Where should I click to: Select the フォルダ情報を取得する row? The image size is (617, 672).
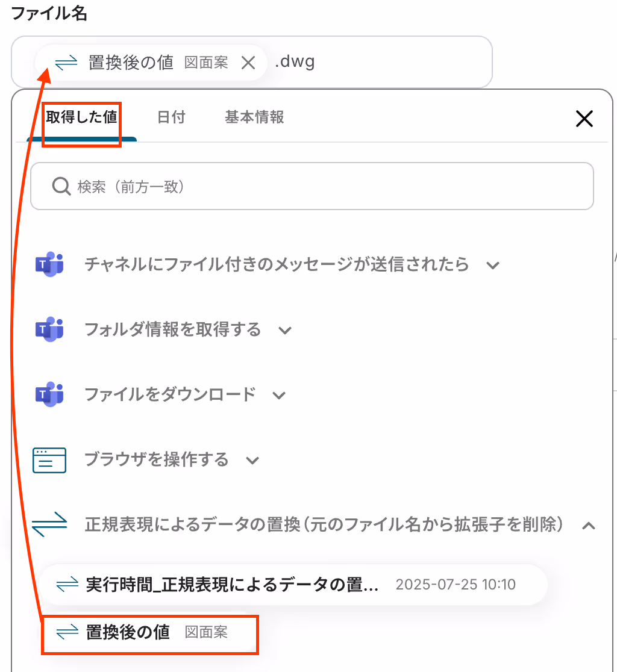[173, 329]
